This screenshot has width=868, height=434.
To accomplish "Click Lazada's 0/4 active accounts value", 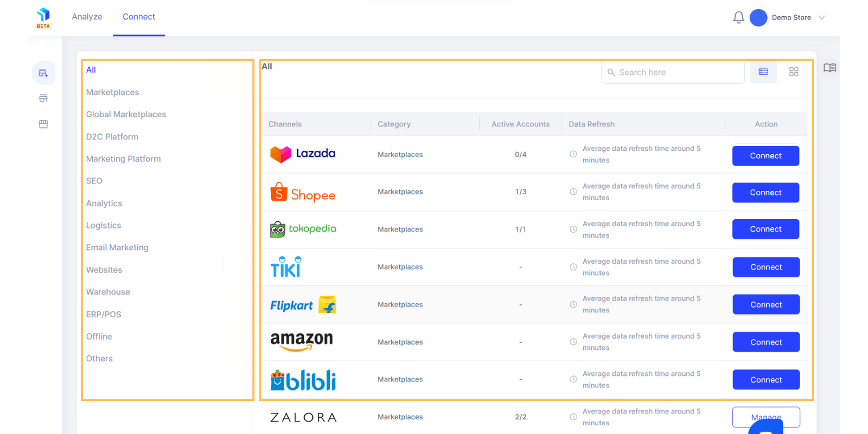I will (x=520, y=155).
